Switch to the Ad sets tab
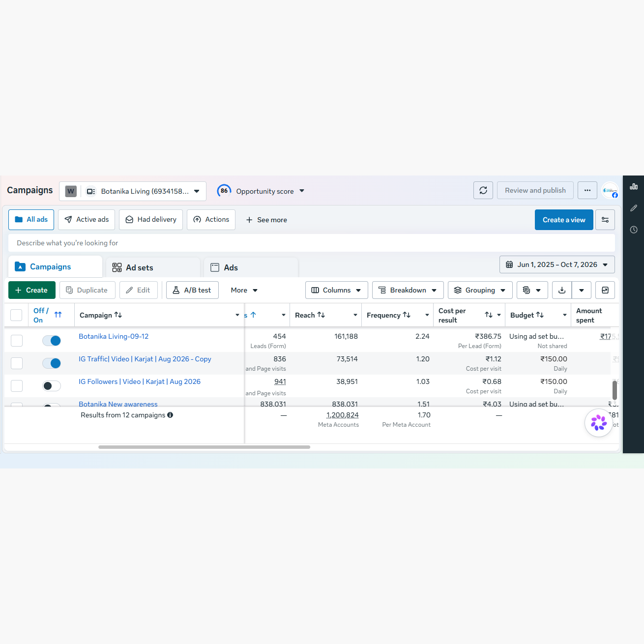644x644 pixels. (x=153, y=267)
